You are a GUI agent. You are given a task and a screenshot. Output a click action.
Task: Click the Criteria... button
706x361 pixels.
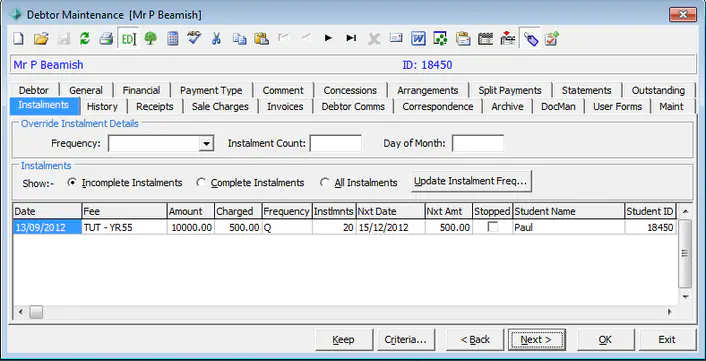(x=406, y=339)
